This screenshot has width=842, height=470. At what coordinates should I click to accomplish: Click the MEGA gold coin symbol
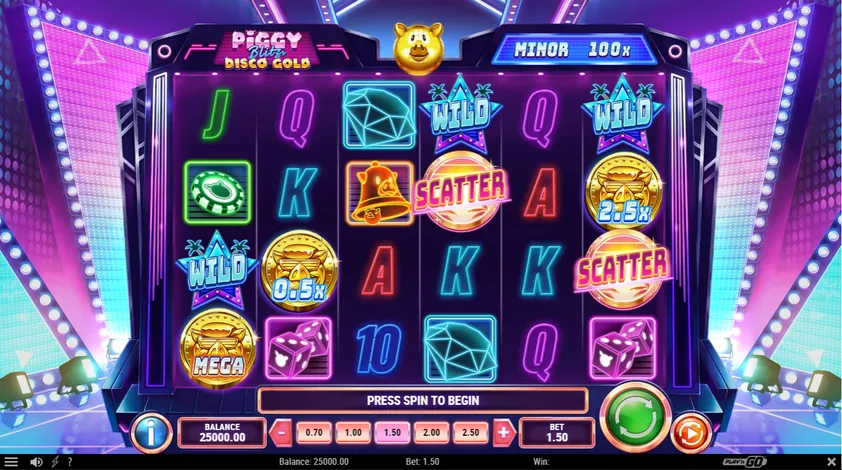[217, 349]
